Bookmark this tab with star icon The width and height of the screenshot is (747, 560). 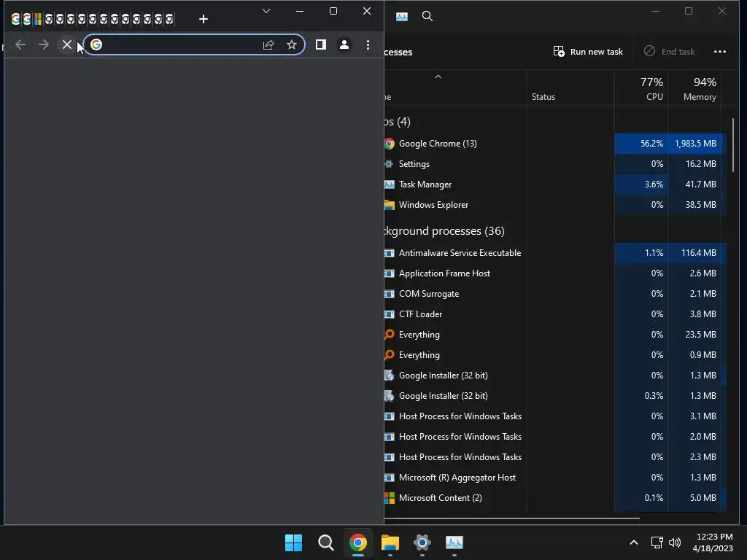point(292,44)
